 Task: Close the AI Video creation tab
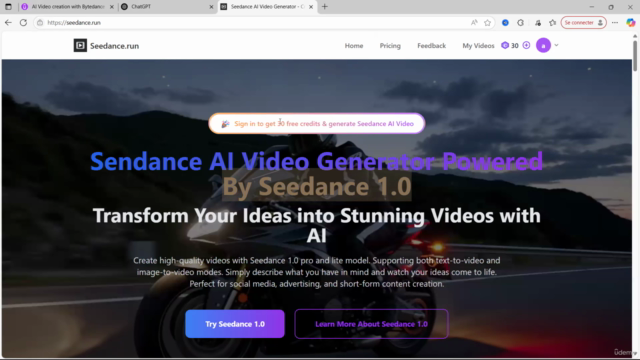[111, 7]
